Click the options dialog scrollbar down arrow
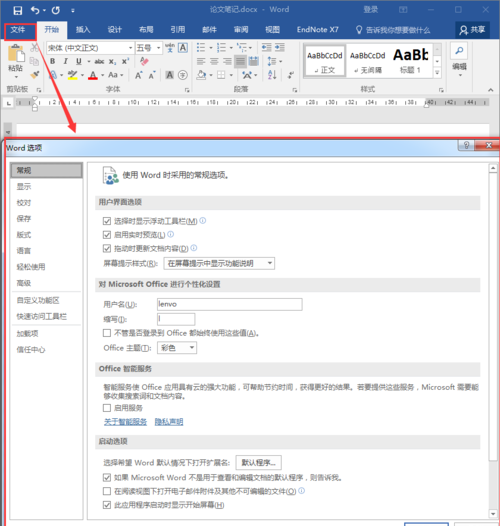The width and height of the screenshot is (500, 526). coord(493,513)
